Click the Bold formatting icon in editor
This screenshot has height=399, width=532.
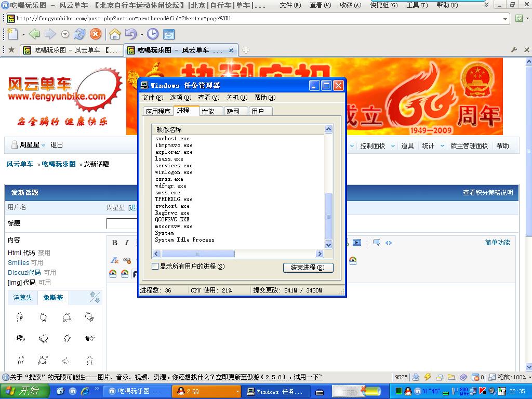click(115, 243)
